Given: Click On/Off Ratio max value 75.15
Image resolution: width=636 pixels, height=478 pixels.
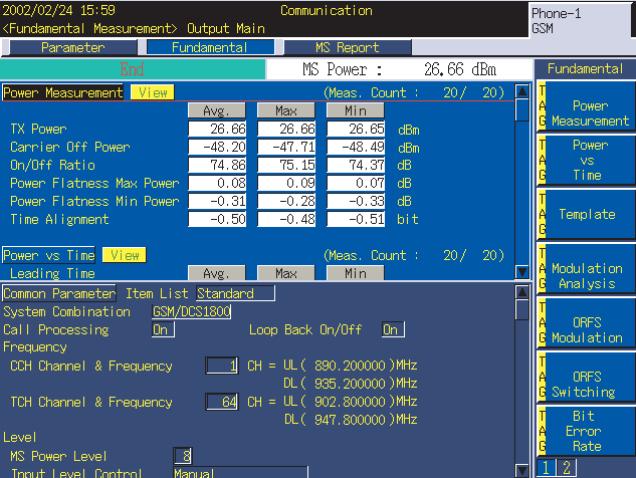Looking at the screenshot, I should 286,165.
